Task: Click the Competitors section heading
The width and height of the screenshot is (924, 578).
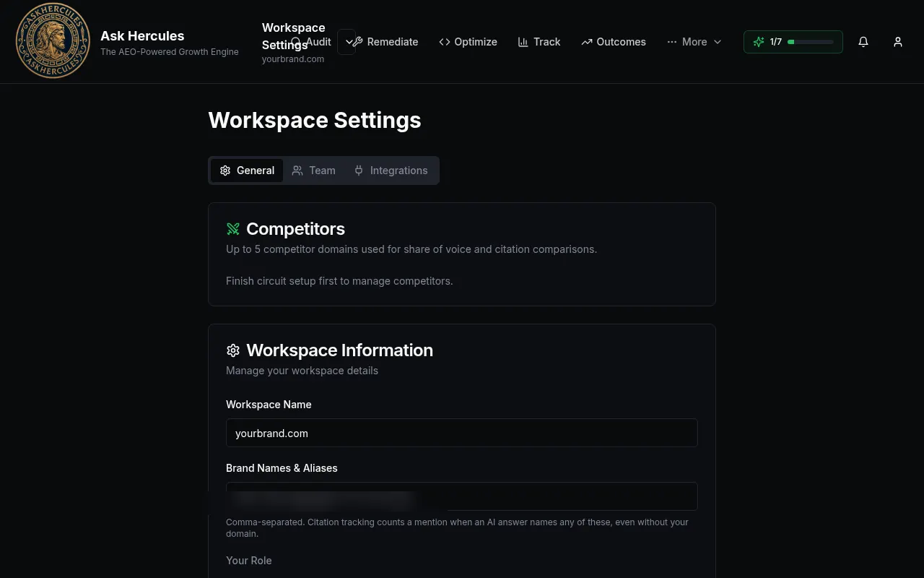Action: tap(295, 229)
